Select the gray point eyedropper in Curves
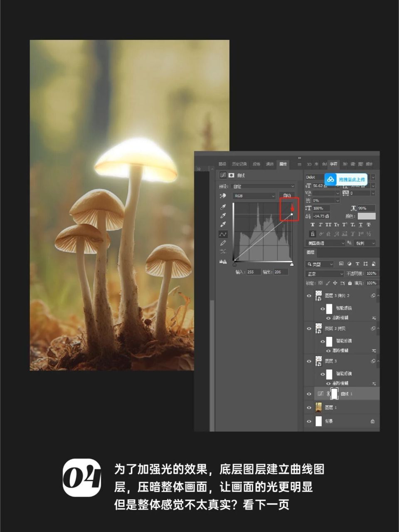The height and width of the screenshot is (532, 399). pyautogui.click(x=223, y=216)
